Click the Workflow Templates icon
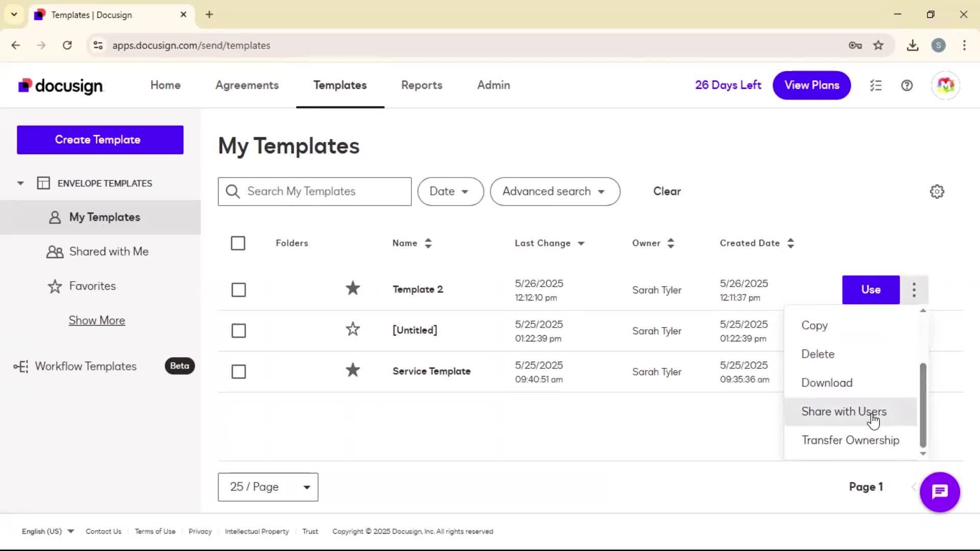 point(21,366)
